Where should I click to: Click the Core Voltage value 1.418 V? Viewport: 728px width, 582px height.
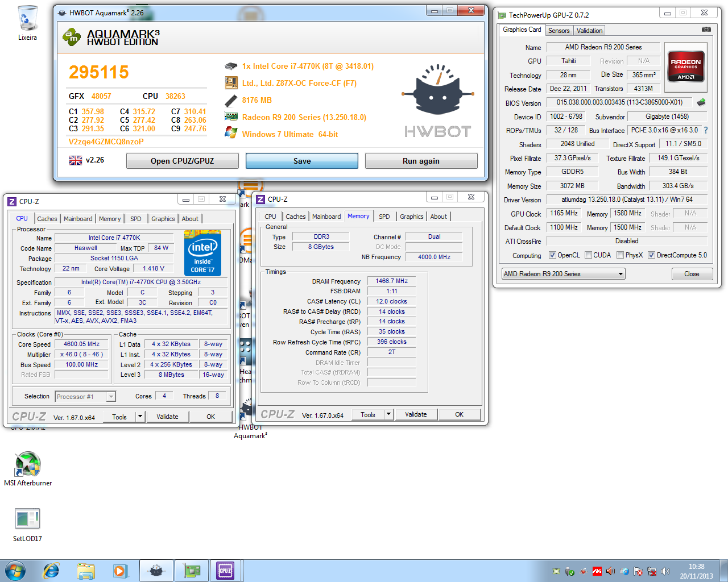click(154, 268)
